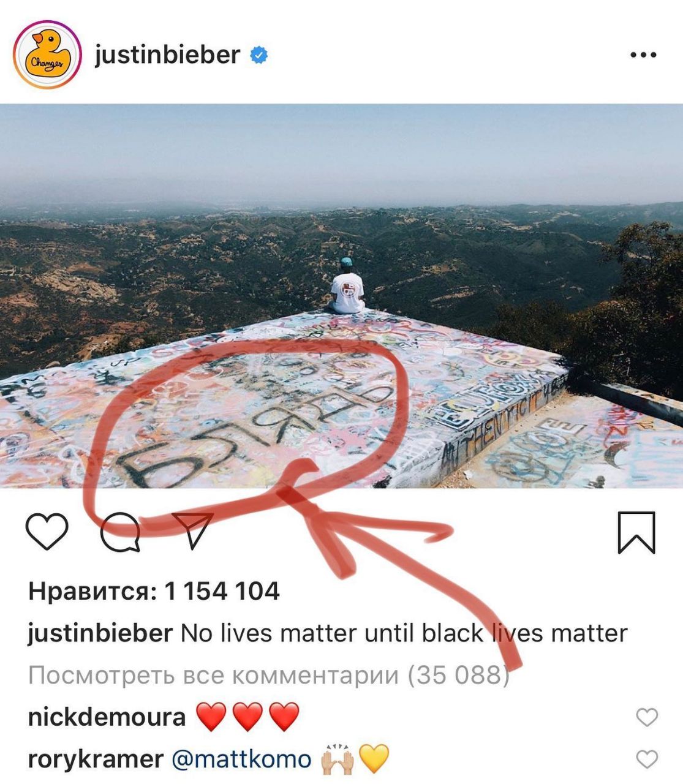Open the justinbieber duck profile picture

(x=47, y=55)
